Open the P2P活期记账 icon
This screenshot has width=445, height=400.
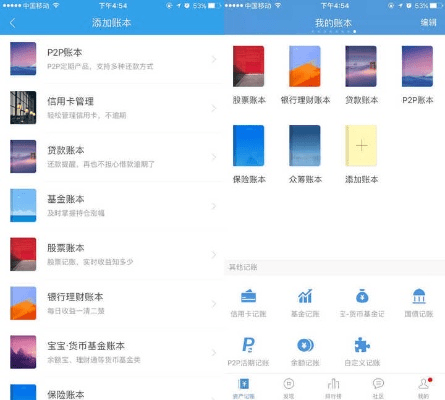point(249,345)
